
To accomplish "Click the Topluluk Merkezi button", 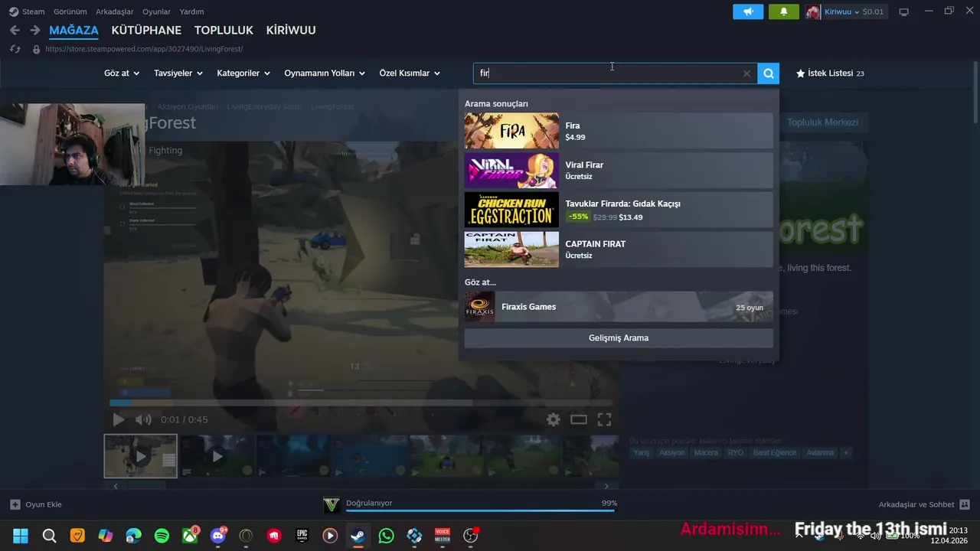I will click(x=822, y=122).
